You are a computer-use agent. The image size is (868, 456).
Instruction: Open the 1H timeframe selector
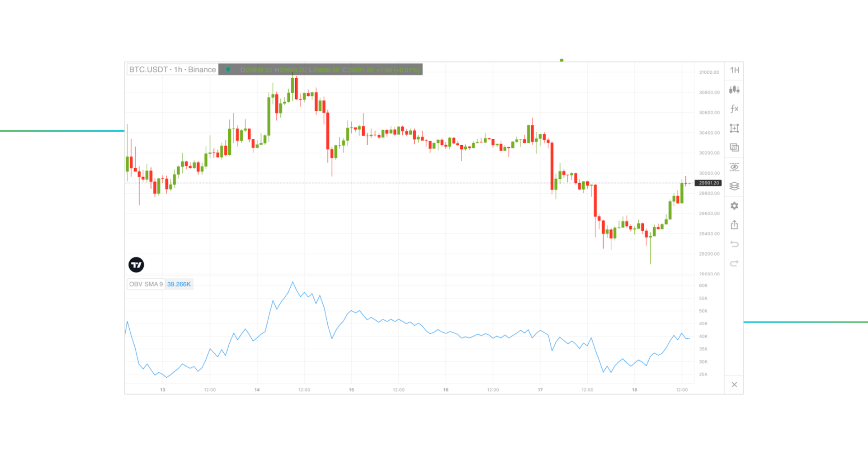(x=734, y=71)
